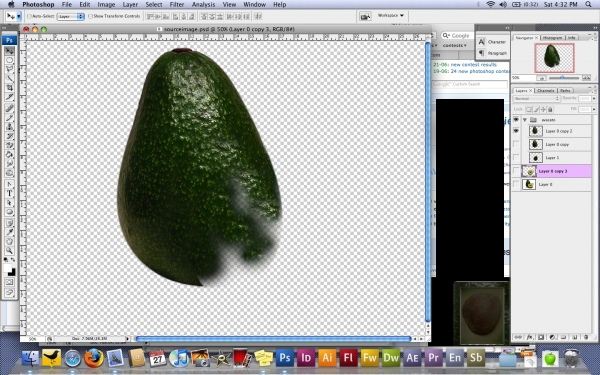Open the Image menu
The height and width of the screenshot is (375, 600).
[x=106, y=5]
